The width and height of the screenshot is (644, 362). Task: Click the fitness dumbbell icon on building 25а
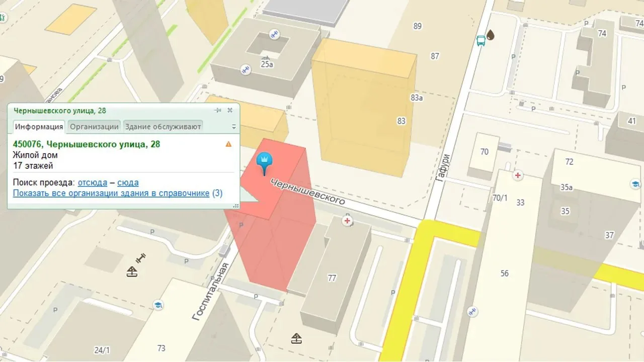tap(274, 34)
